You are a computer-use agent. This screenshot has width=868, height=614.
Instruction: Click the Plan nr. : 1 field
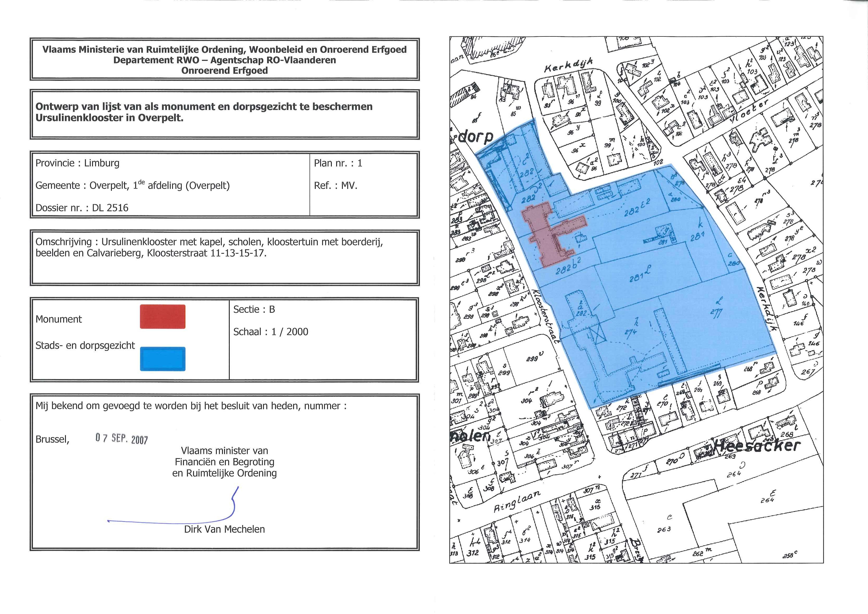[x=338, y=163]
